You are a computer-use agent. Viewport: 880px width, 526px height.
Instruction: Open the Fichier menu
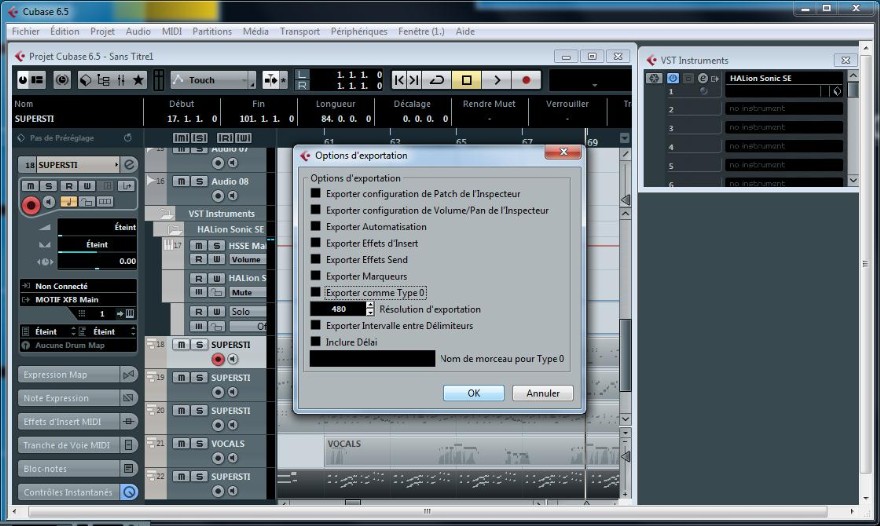click(x=26, y=31)
